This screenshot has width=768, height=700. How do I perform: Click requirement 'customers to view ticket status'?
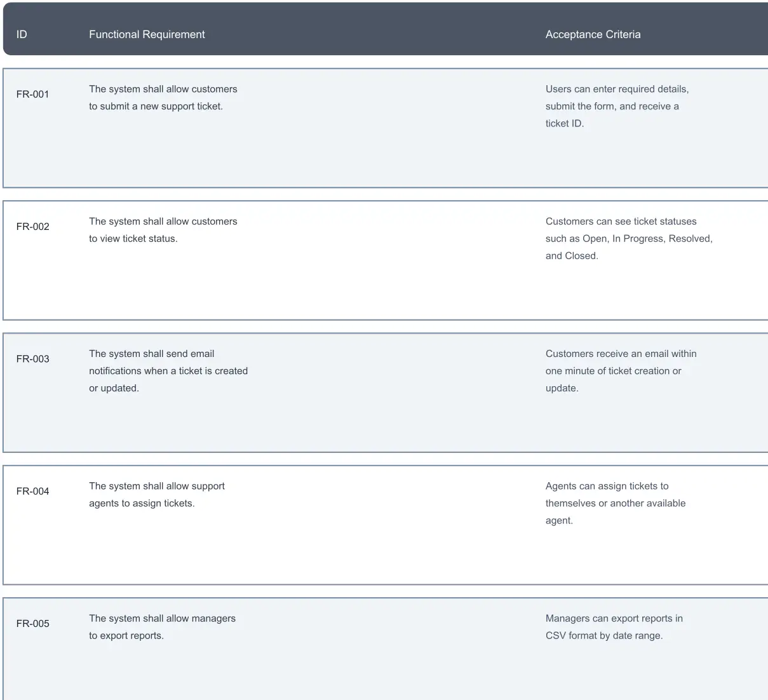point(163,230)
